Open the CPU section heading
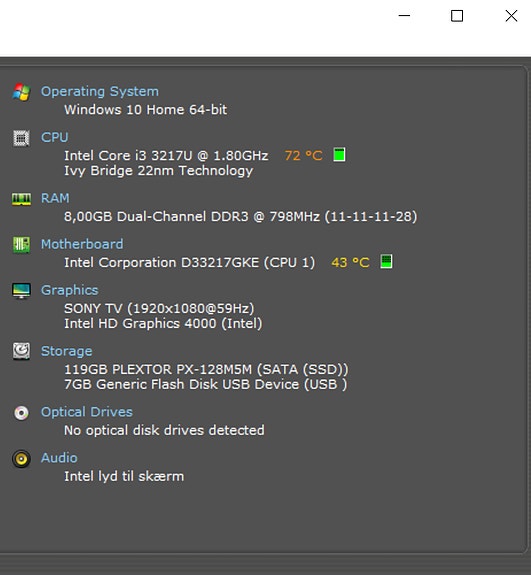This screenshot has height=575, width=531. click(55, 137)
